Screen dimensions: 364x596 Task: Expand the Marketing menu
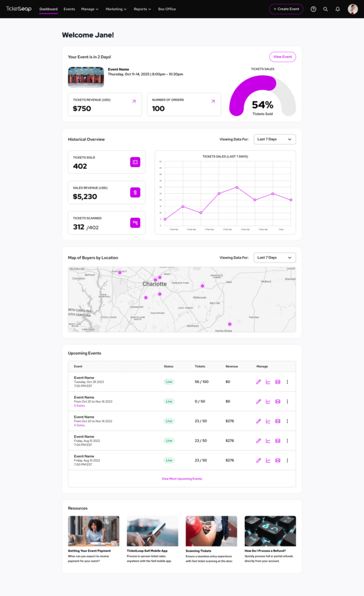coord(116,9)
